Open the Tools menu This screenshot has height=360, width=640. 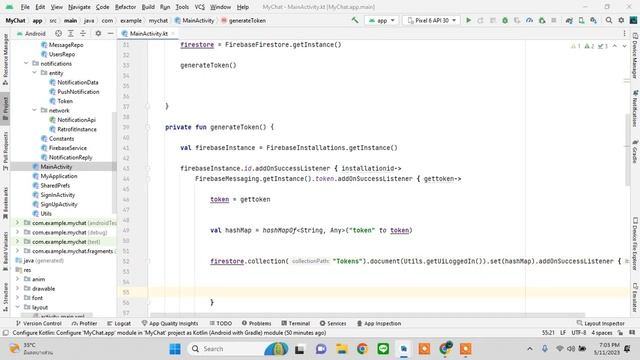point(182,7)
